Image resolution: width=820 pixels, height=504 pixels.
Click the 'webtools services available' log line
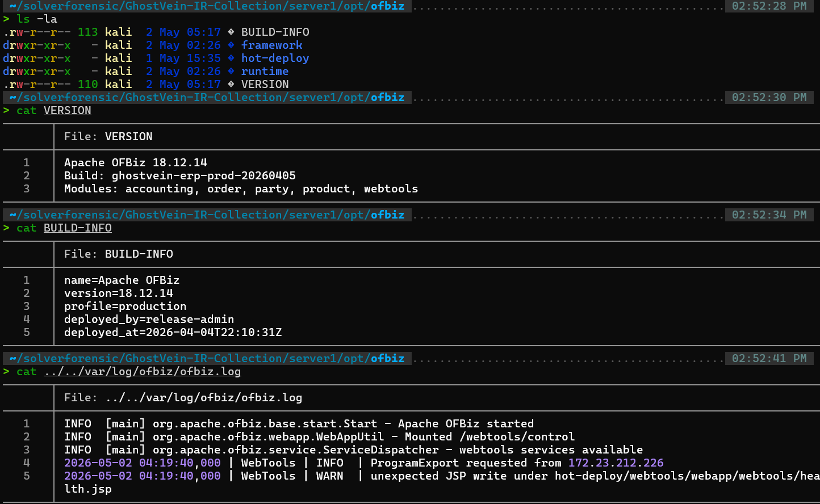[x=354, y=450]
